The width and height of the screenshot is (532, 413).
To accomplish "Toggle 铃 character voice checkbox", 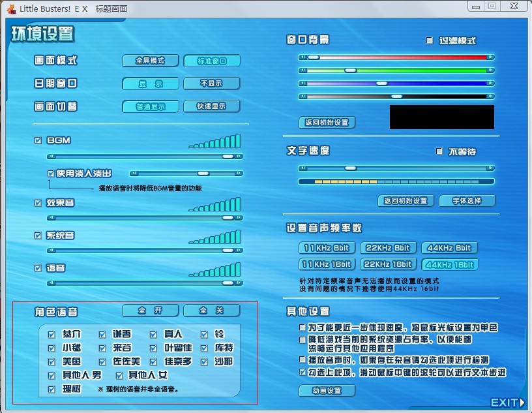I will click(204, 335).
